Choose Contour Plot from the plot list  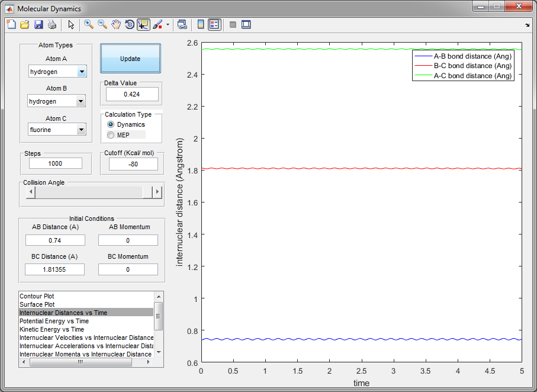pyautogui.click(x=37, y=296)
